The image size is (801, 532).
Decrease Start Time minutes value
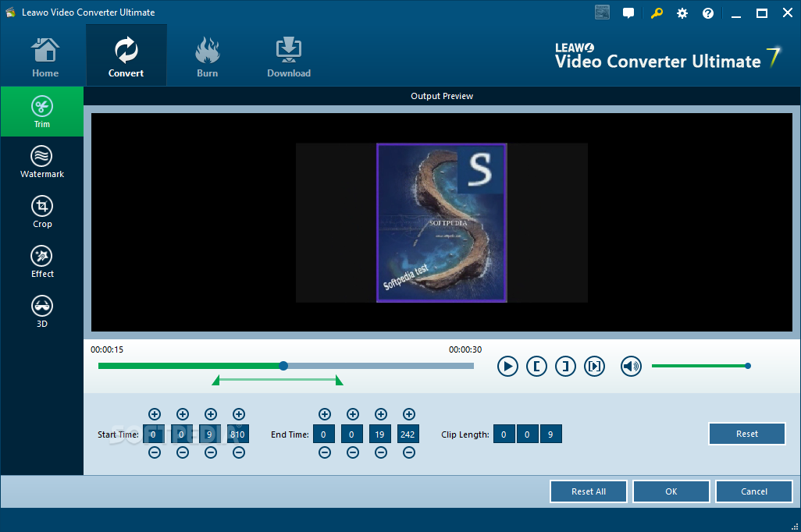pyautogui.click(x=183, y=452)
